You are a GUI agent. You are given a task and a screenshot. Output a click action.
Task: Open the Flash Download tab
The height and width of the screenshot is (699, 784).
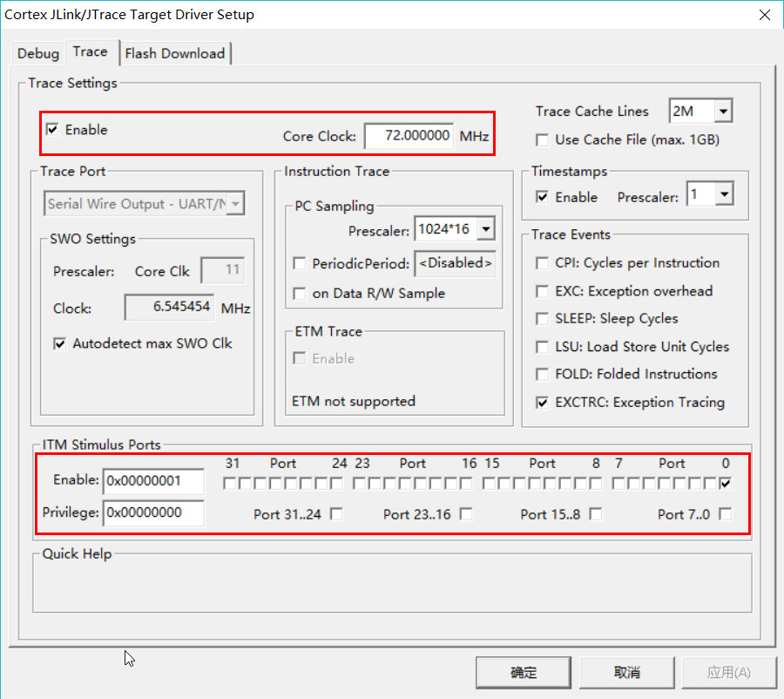pyautogui.click(x=175, y=53)
